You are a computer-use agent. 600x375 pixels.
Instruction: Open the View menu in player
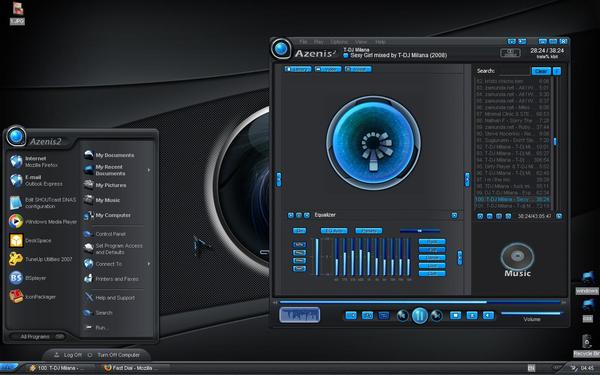(361, 42)
